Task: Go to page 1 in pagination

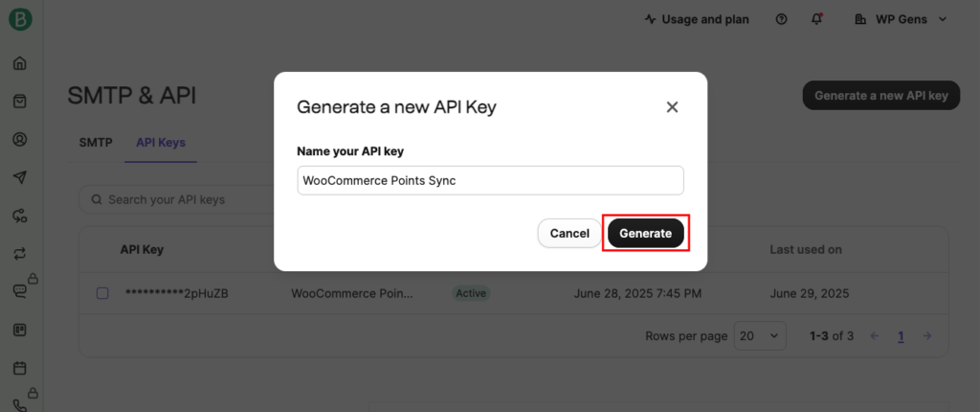Action: tap(901, 336)
